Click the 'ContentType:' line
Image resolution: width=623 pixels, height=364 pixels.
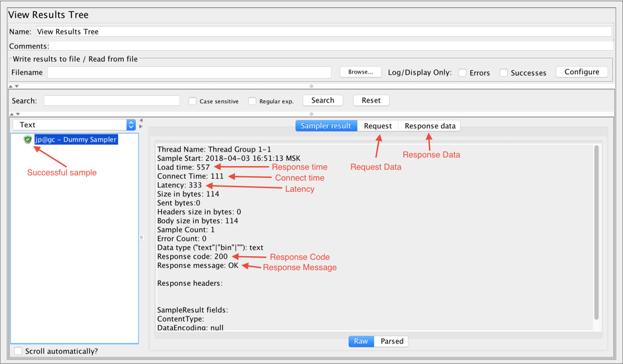180,319
